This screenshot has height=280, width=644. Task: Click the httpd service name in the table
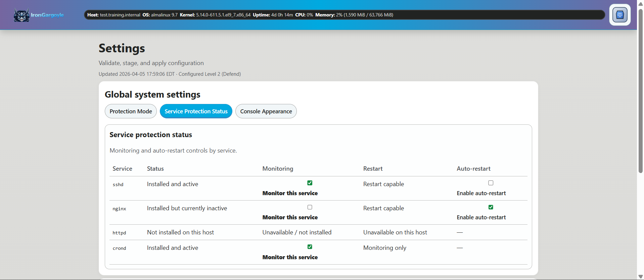pyautogui.click(x=119, y=233)
